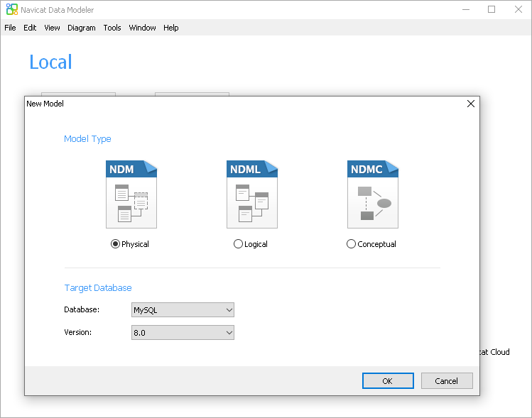This screenshot has height=418, width=532.
Task: Open the Tools menu
Action: 112,28
